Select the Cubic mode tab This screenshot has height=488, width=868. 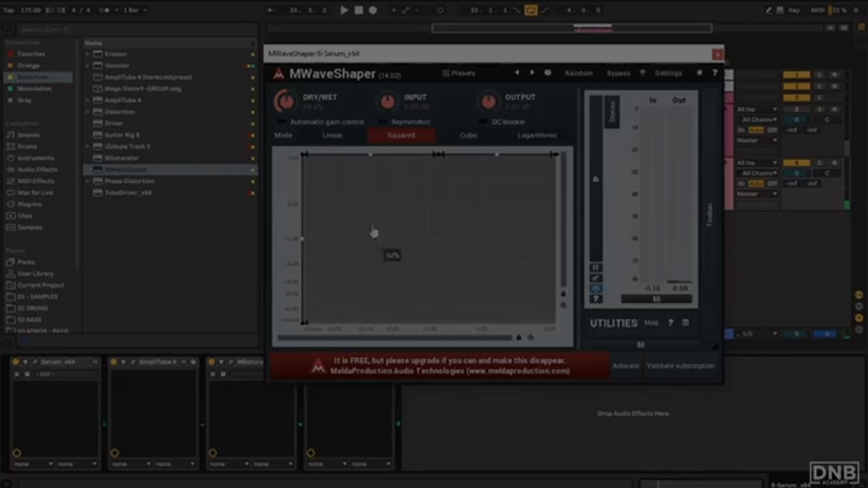click(469, 136)
